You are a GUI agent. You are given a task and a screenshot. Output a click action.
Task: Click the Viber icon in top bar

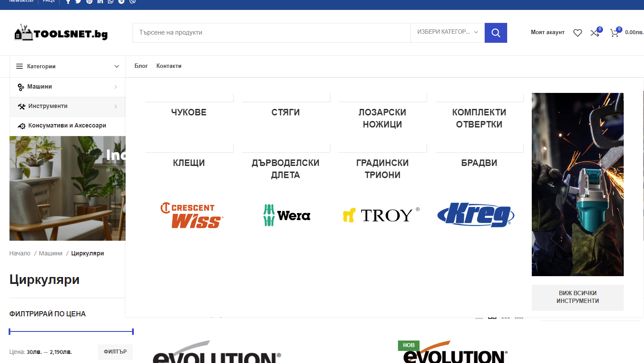[133, 1]
